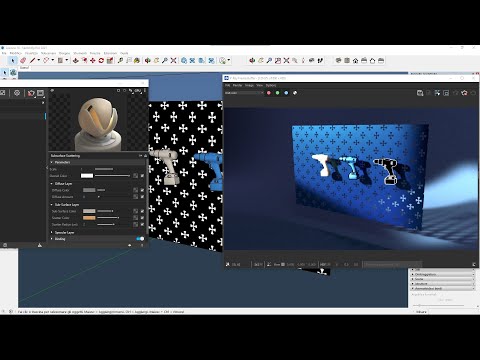Toggle the red channel in the frame buffer
This screenshot has width=480, height=360.
point(269,93)
